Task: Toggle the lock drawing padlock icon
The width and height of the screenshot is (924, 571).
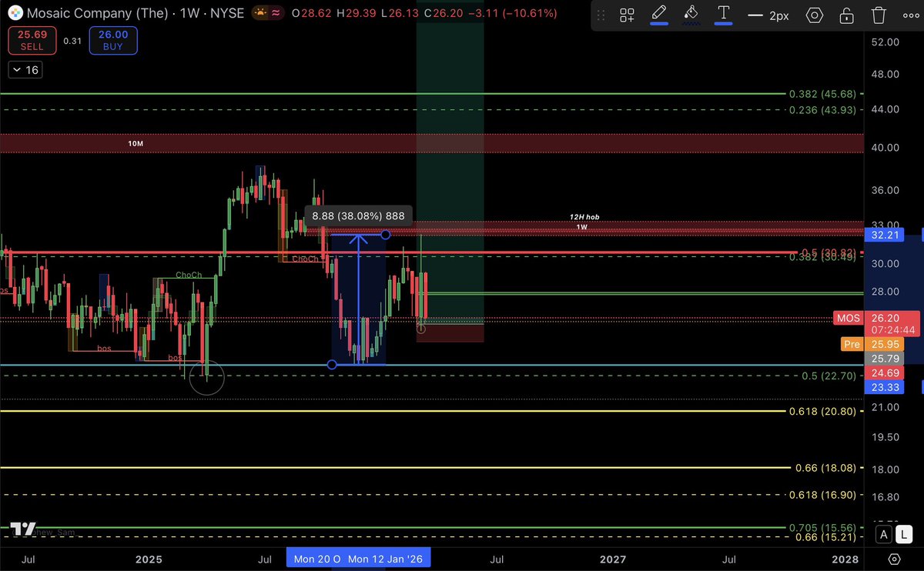Action: [x=847, y=15]
